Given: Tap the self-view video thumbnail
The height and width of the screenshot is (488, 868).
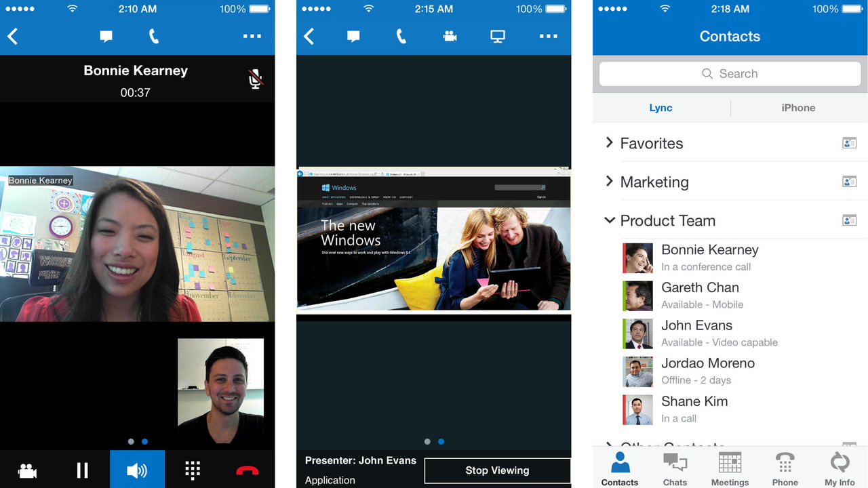Looking at the screenshot, I should [x=220, y=391].
